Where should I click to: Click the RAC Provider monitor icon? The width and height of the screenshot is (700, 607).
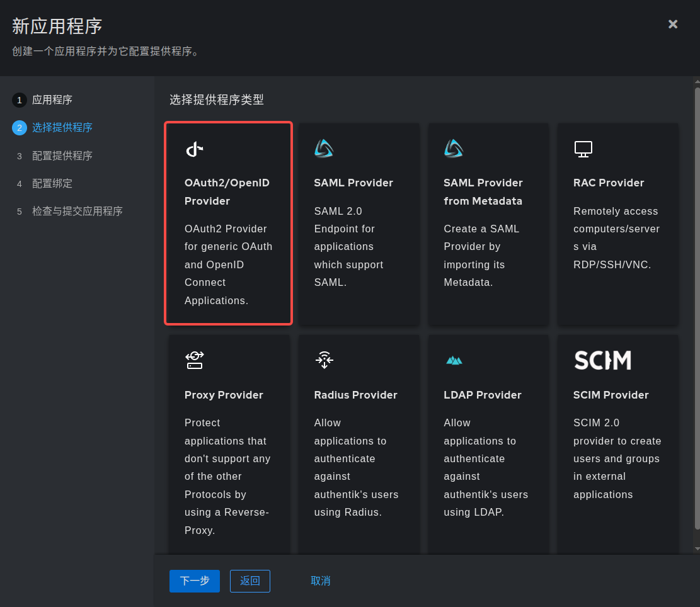pos(583,149)
